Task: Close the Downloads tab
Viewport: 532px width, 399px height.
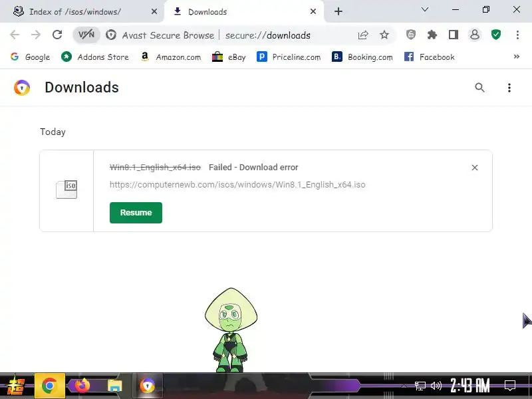Action: point(313,11)
